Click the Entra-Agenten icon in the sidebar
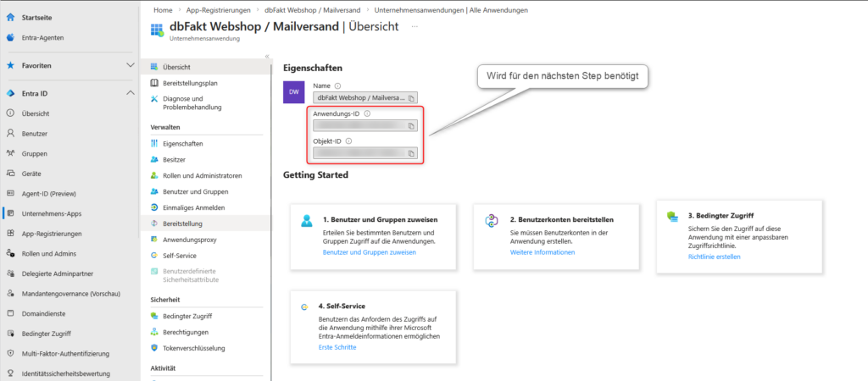This screenshot has width=868, height=381. (11, 37)
